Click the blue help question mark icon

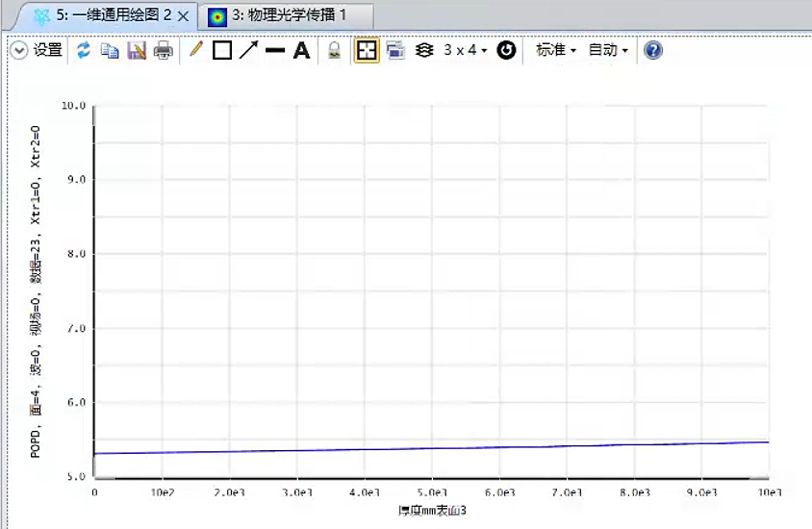[x=653, y=50]
